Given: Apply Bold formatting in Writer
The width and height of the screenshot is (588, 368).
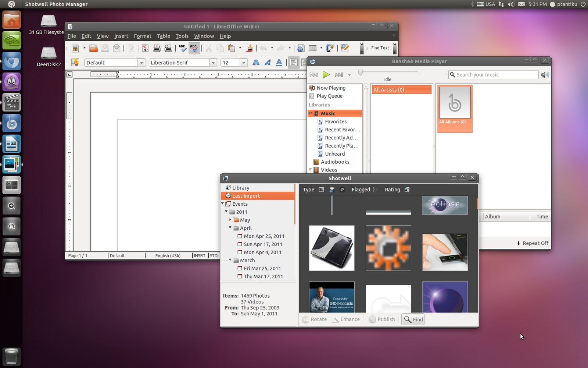Looking at the screenshot, I should (x=256, y=63).
